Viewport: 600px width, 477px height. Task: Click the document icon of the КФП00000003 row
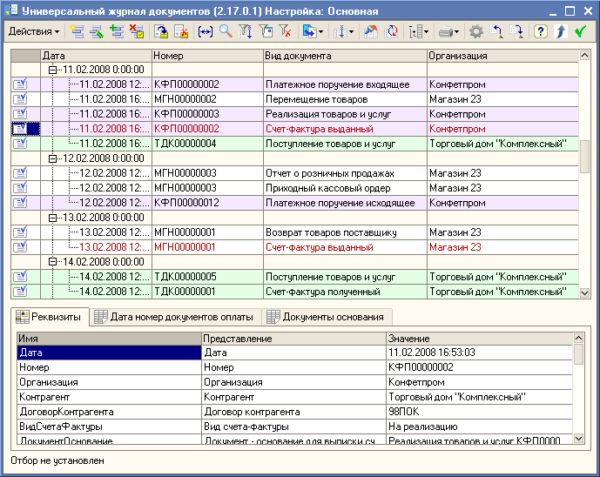click(20, 114)
